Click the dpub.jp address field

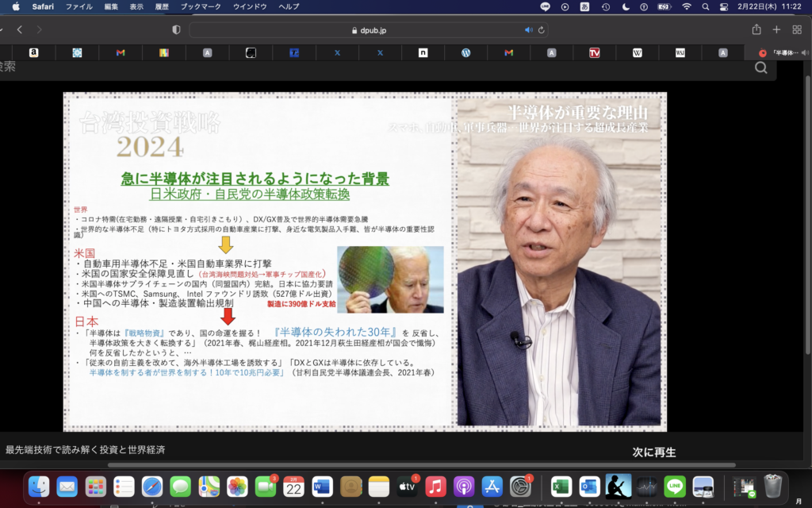pos(368,30)
